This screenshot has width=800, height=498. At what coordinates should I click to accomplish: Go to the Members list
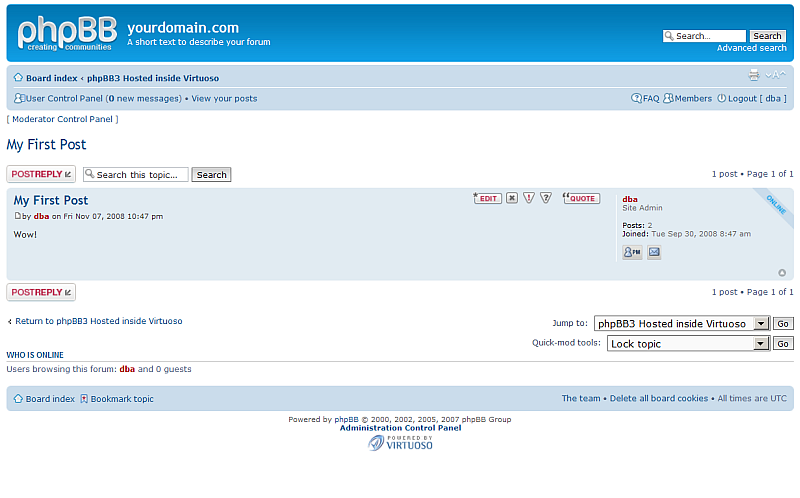tap(688, 99)
